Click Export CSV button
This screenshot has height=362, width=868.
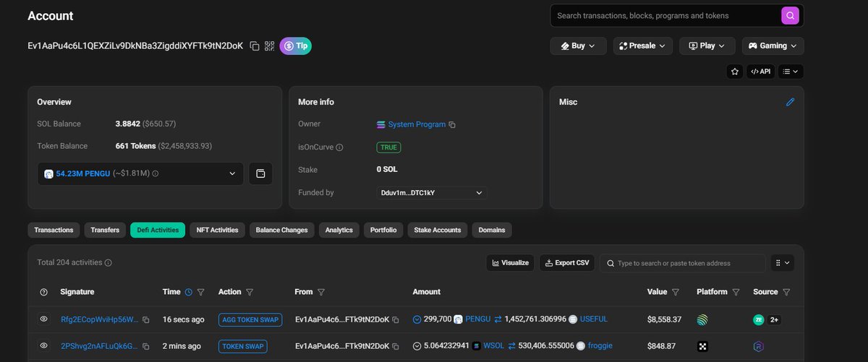point(567,263)
